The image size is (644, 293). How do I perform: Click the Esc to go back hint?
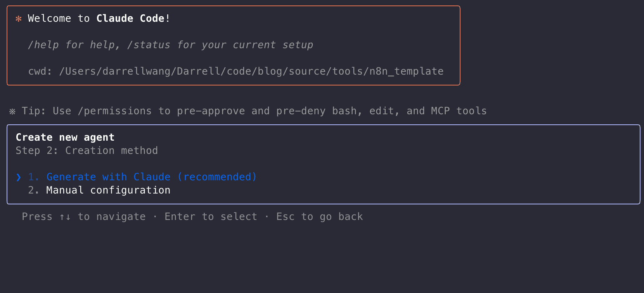click(x=319, y=217)
